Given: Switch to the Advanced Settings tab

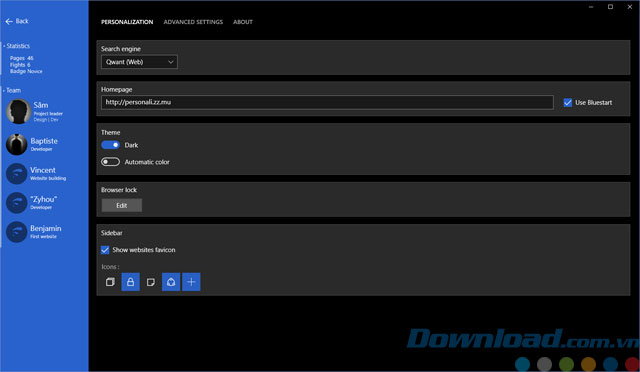Looking at the screenshot, I should [x=193, y=22].
